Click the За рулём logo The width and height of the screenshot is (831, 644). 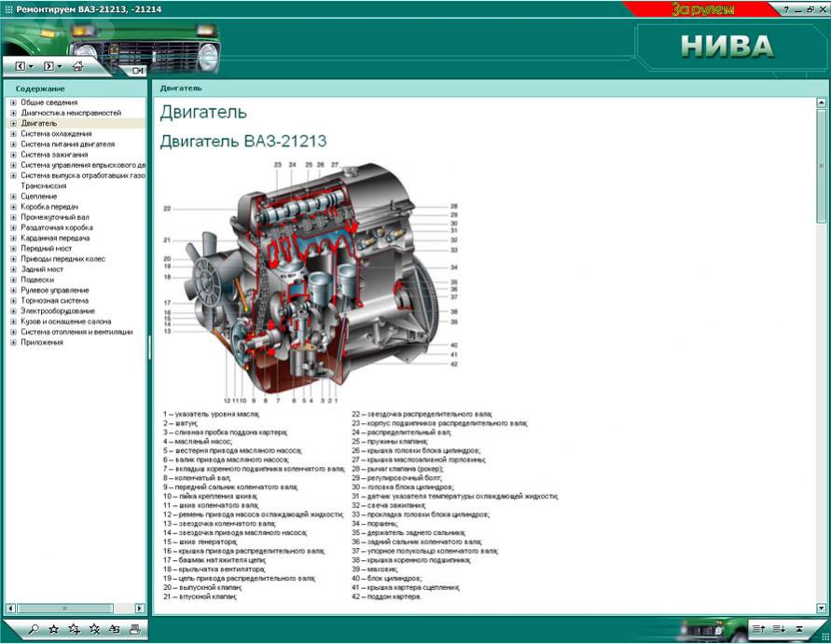(x=701, y=9)
